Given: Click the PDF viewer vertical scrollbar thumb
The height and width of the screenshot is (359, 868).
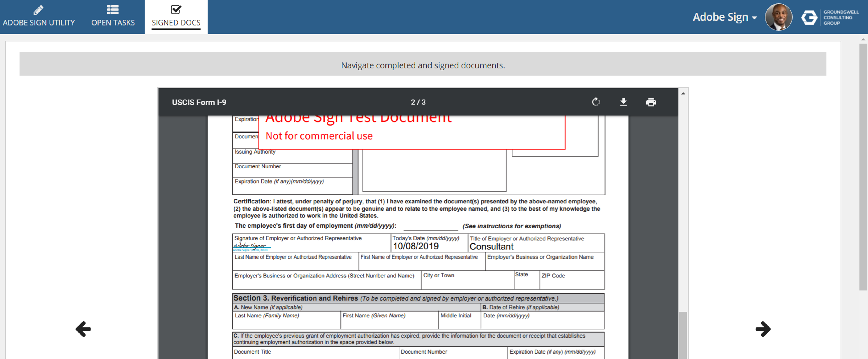Looking at the screenshot, I should tap(683, 335).
